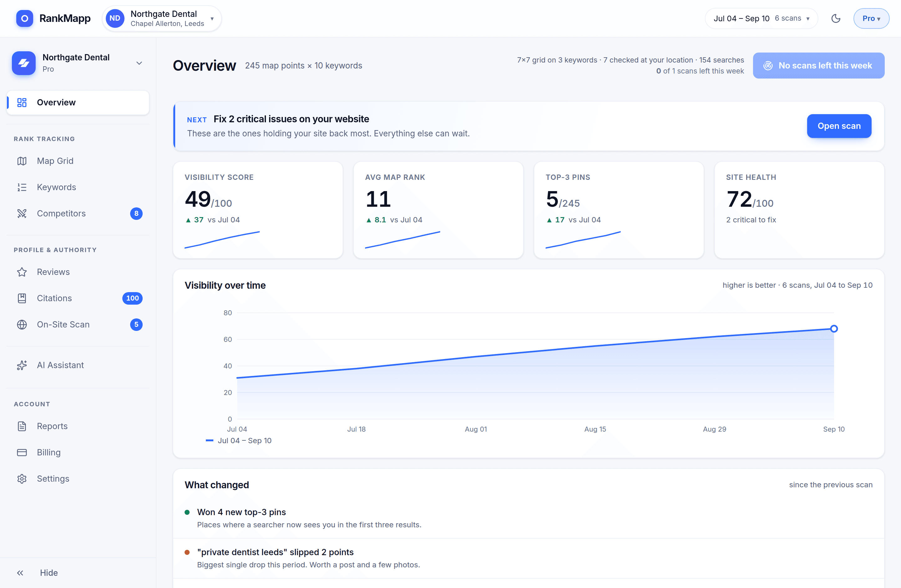Screen dimensions: 901x588
Task: Click the Citations badge showing 100
Action: coord(132,298)
